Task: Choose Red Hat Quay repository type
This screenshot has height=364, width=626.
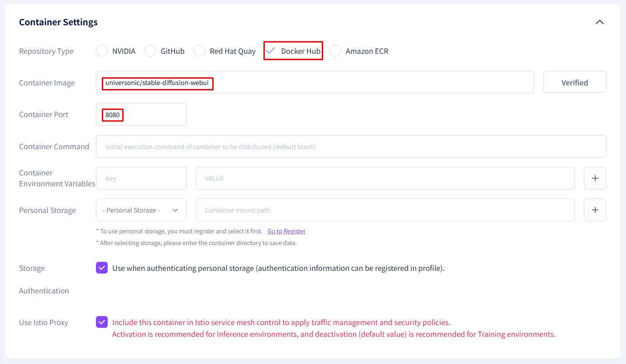Action: 200,51
